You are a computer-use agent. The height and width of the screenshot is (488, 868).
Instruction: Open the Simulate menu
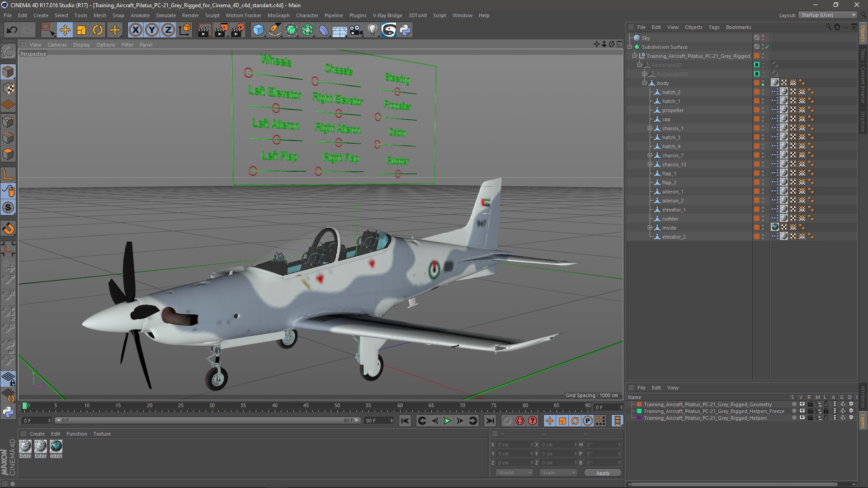pyautogui.click(x=166, y=15)
